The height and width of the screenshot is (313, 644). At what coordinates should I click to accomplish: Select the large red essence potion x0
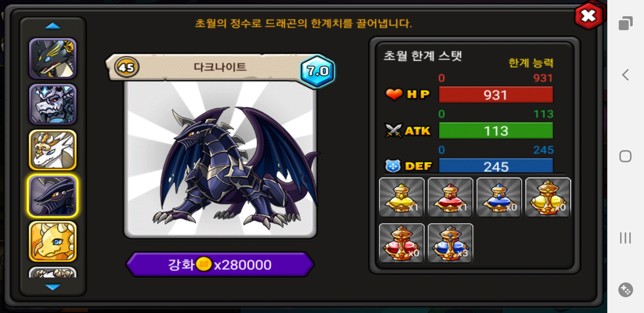point(401,243)
